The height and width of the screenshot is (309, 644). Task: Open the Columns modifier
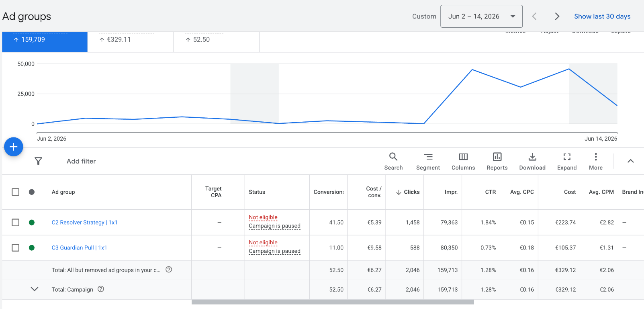click(463, 161)
